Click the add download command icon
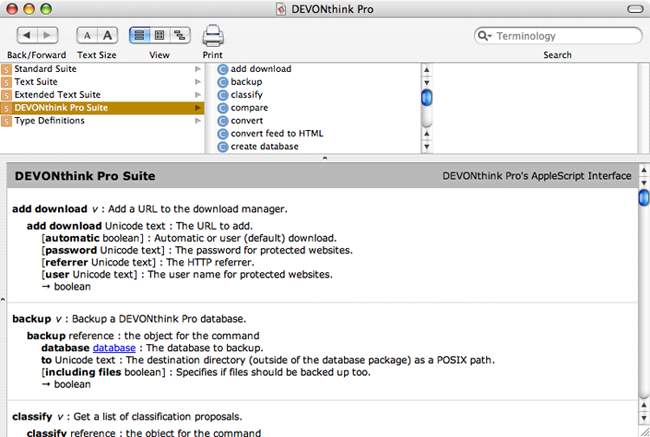 click(x=223, y=69)
